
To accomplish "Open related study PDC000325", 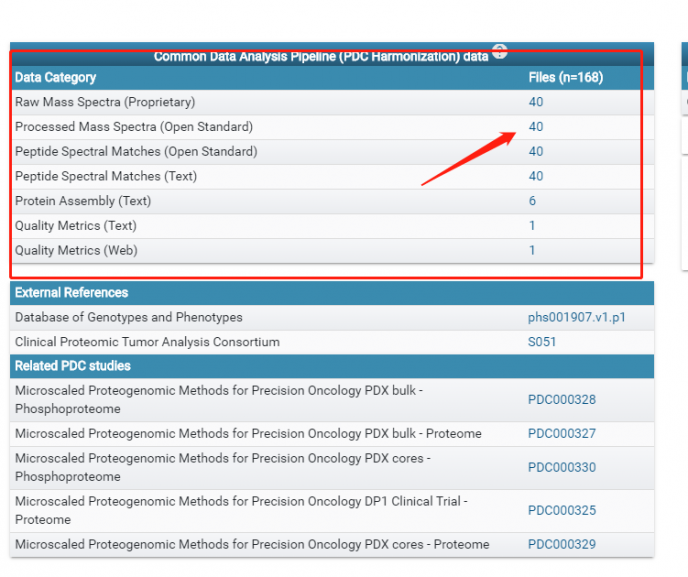I will [x=561, y=511].
